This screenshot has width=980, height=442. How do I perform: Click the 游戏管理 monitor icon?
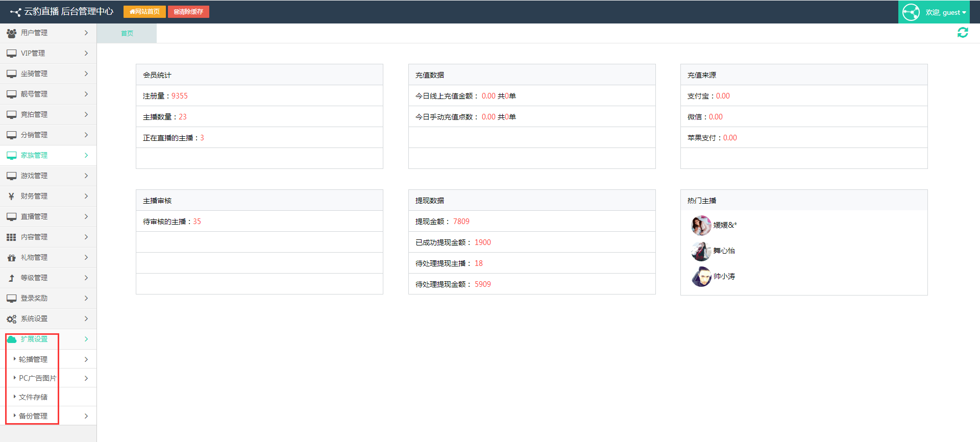(11, 176)
